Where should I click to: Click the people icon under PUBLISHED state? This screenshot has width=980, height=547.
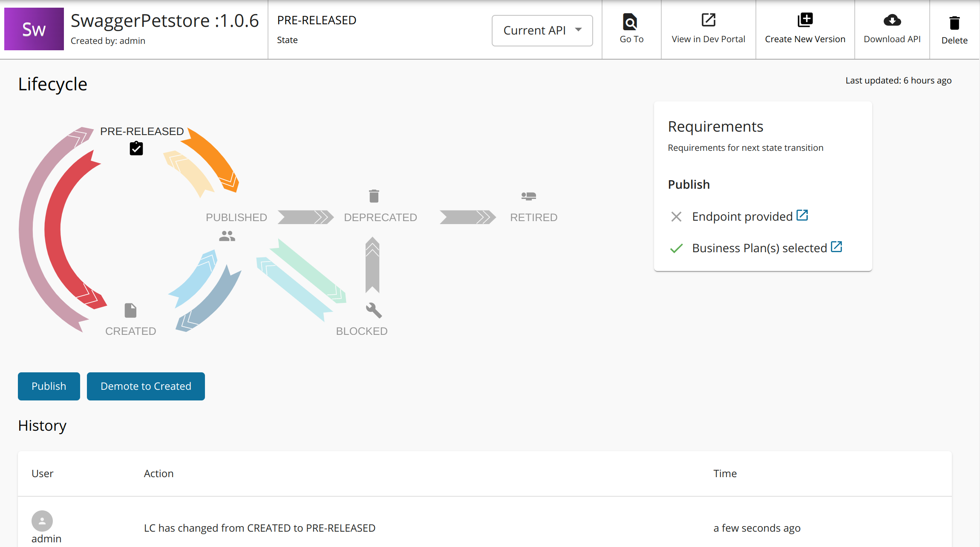pos(227,236)
